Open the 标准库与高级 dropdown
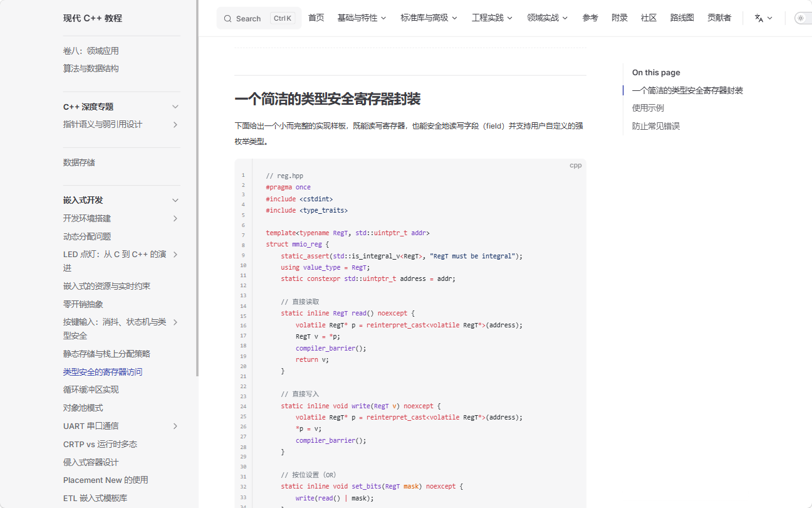812x508 pixels. point(429,18)
